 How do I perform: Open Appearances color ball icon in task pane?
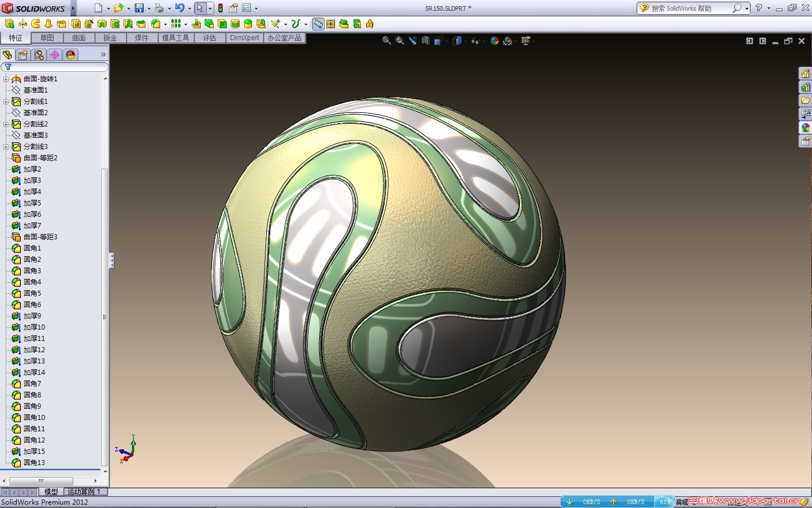(x=805, y=128)
